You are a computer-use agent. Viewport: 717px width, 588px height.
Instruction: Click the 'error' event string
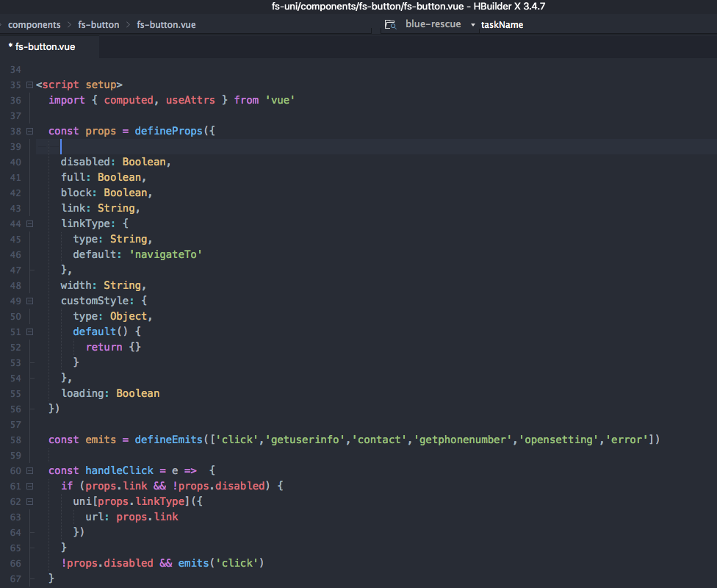point(627,440)
